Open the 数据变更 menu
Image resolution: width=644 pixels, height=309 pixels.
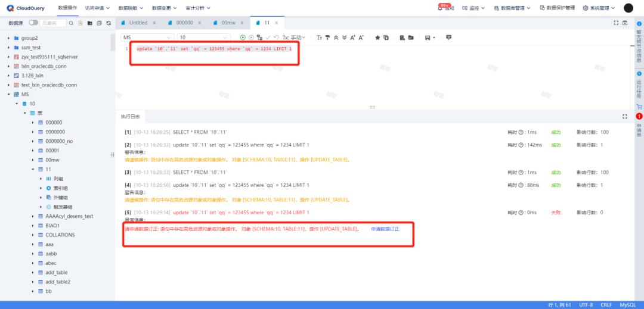165,8
